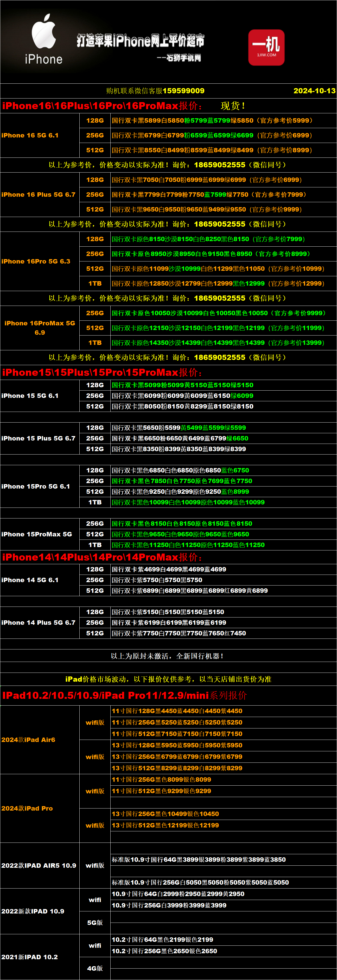
Task: Click iPad Pro 11寸国行256G row 黑色8099
Action: pos(224,780)
